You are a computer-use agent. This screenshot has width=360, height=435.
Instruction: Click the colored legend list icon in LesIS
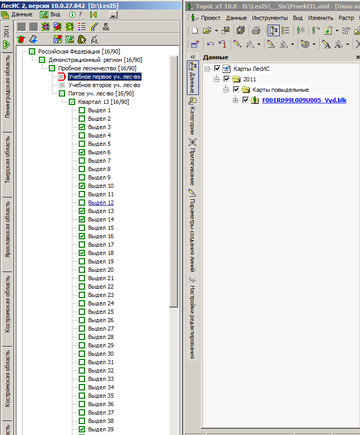(x=82, y=27)
